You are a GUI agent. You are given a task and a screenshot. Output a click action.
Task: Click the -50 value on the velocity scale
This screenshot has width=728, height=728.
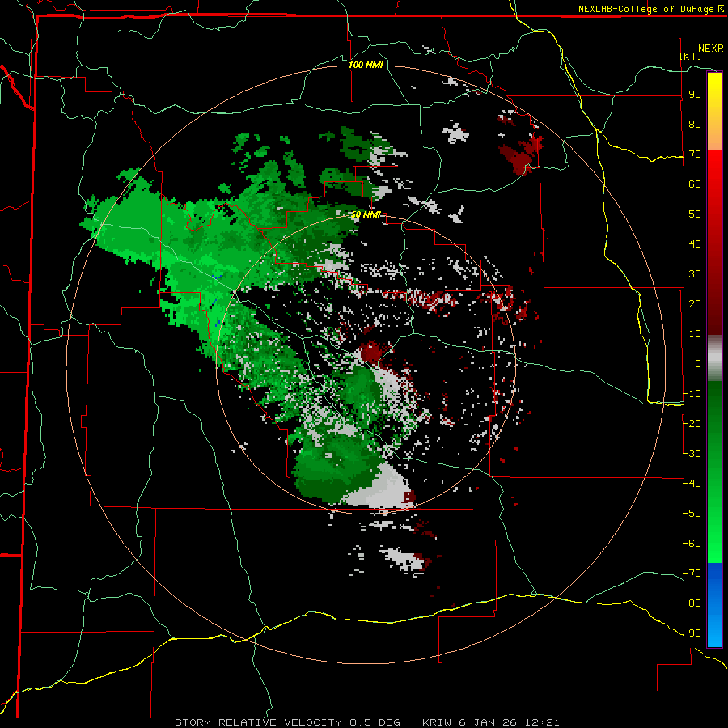coord(692,514)
